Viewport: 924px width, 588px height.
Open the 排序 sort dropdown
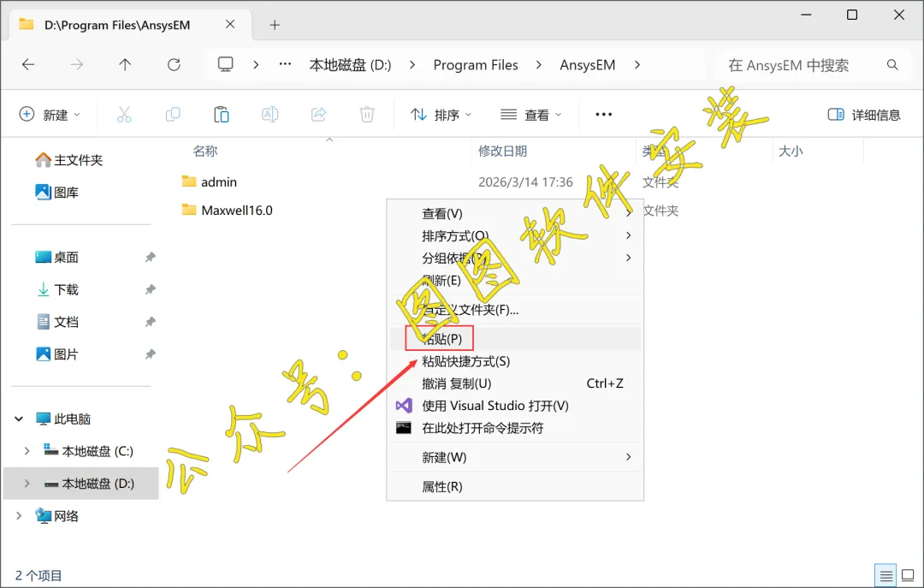(x=441, y=115)
